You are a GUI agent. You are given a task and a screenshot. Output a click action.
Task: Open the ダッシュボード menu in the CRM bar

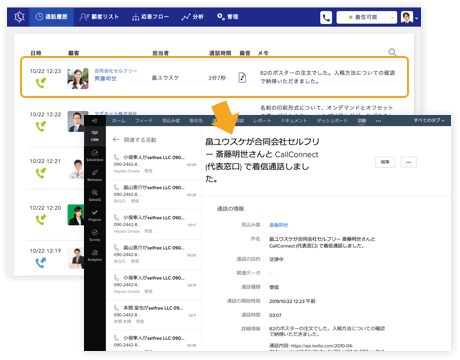(332, 121)
